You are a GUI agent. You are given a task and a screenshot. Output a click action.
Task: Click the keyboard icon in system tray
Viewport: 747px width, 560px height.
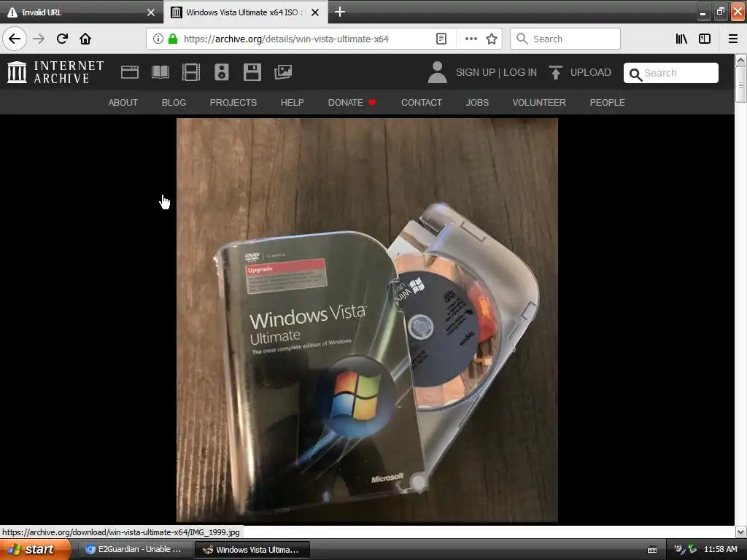click(652, 550)
